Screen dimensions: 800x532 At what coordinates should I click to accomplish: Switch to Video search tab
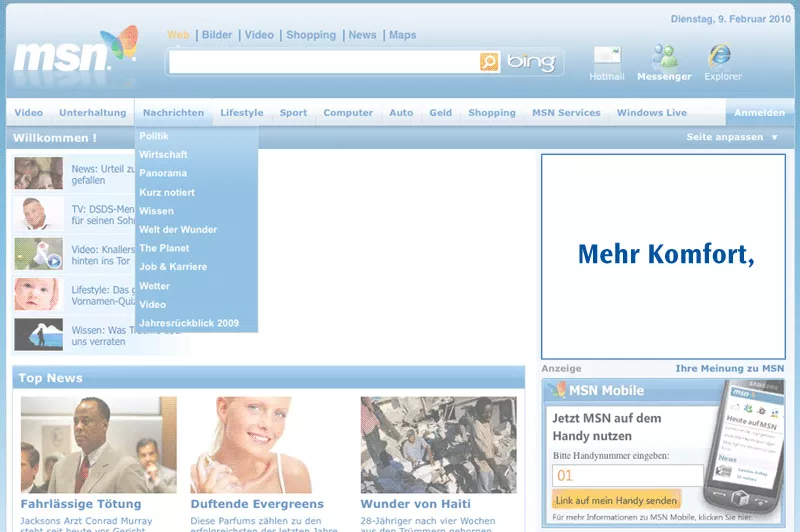coord(259,35)
